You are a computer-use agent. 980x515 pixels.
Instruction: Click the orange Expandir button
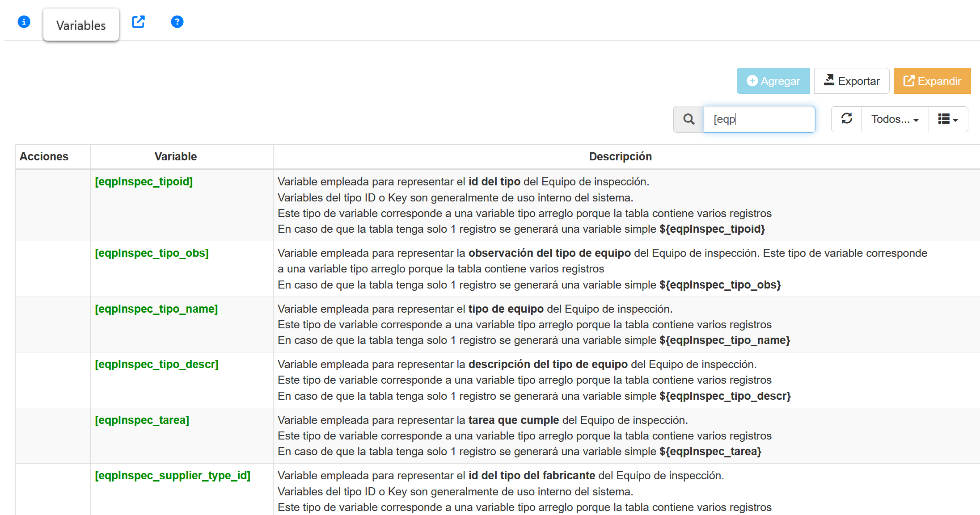coord(932,81)
